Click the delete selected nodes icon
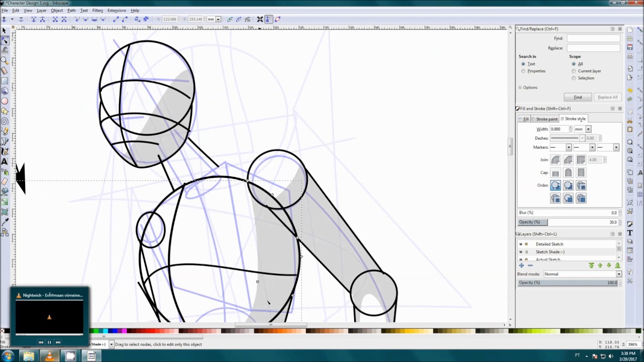Screen dimensions: 644x362 point(21,19)
